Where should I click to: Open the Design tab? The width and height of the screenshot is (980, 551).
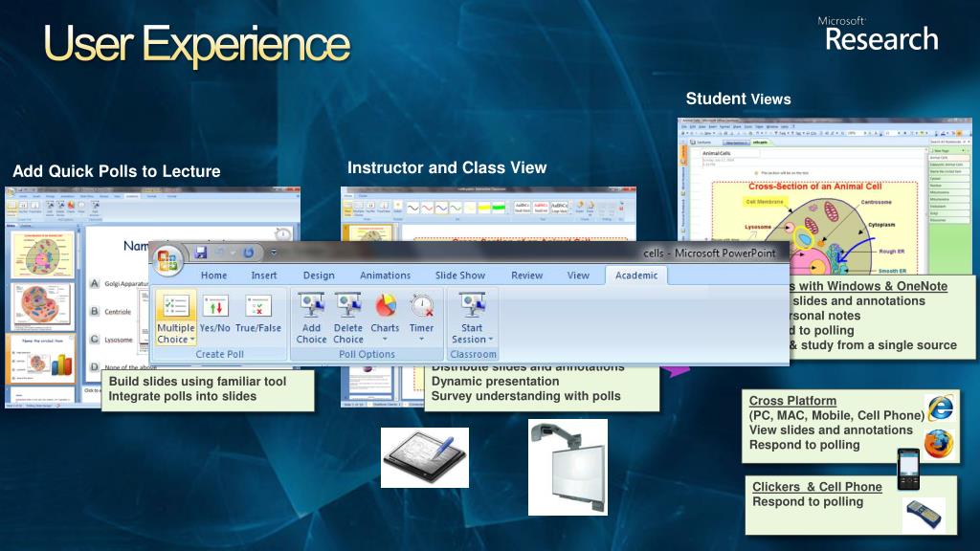pyautogui.click(x=319, y=275)
